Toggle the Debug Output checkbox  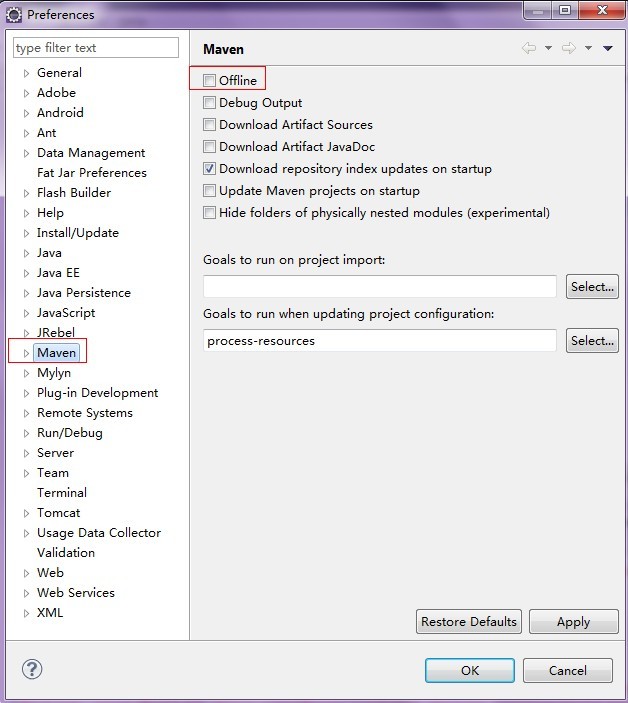pyautogui.click(x=209, y=103)
